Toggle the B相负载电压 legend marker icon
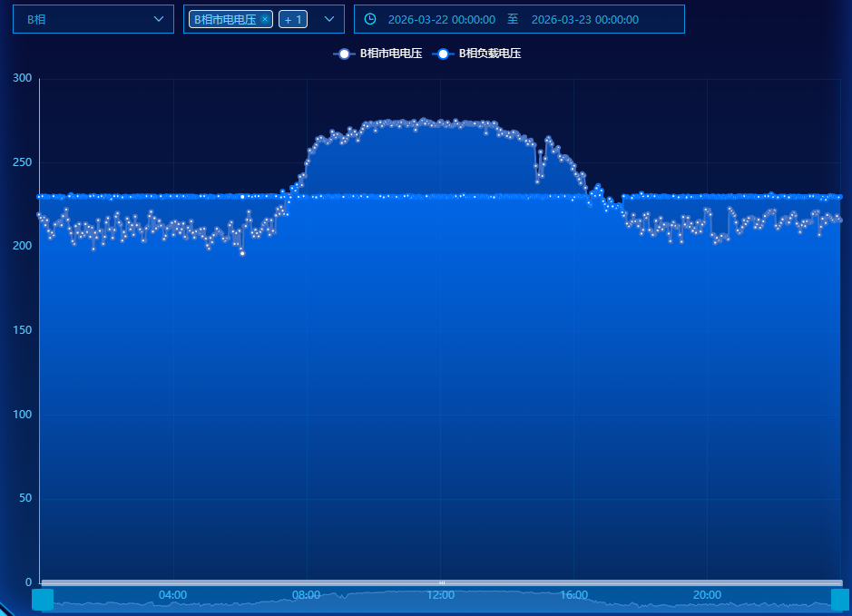The width and height of the screenshot is (852, 616). 443,54
